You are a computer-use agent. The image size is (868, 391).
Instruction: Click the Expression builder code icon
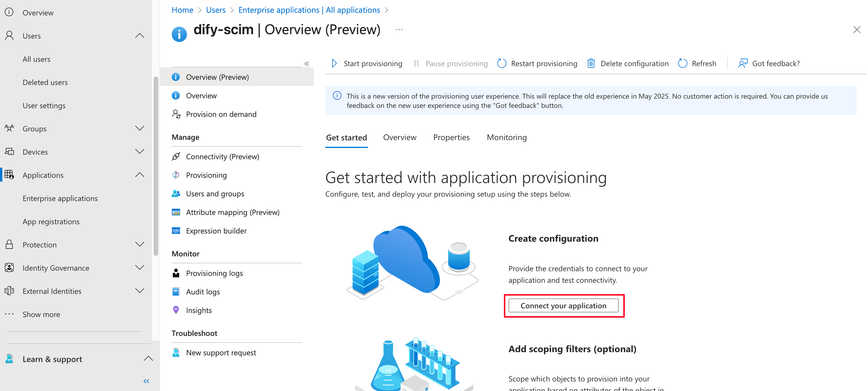coord(176,231)
